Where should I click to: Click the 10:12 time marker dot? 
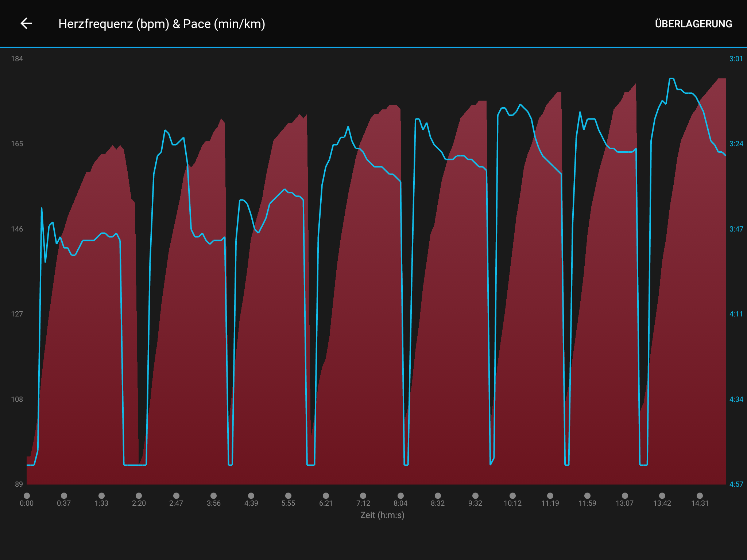tap(512, 495)
